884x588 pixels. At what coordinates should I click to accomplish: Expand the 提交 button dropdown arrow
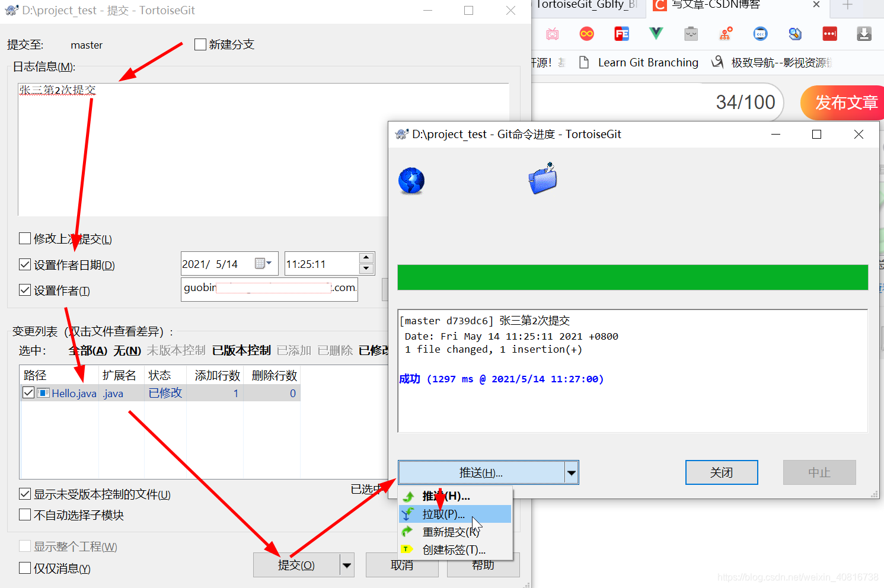346,565
